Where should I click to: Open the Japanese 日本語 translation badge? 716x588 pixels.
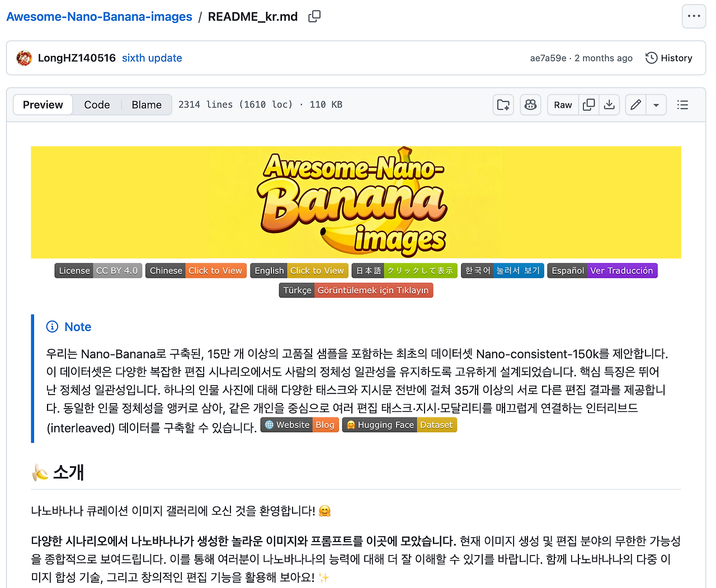(x=404, y=271)
